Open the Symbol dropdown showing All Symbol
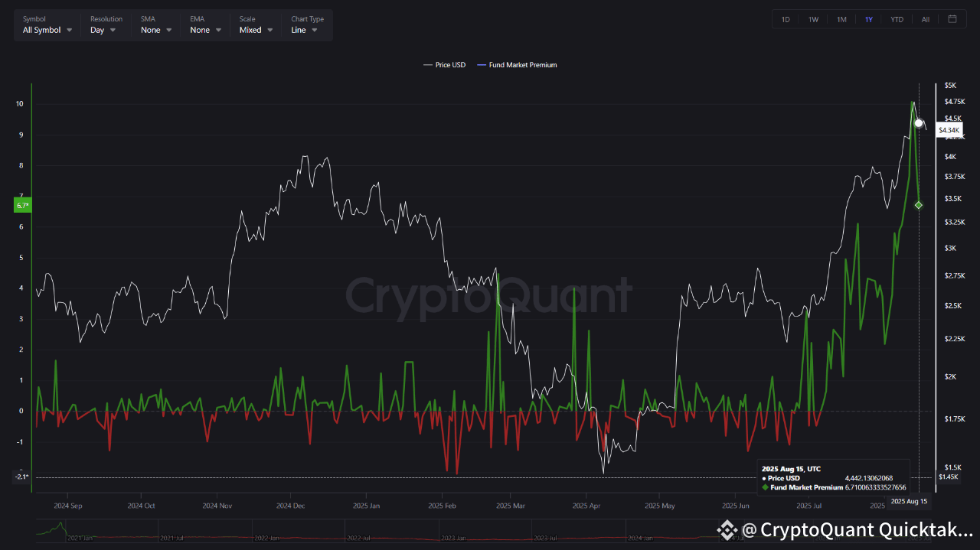The image size is (980, 550). (47, 24)
